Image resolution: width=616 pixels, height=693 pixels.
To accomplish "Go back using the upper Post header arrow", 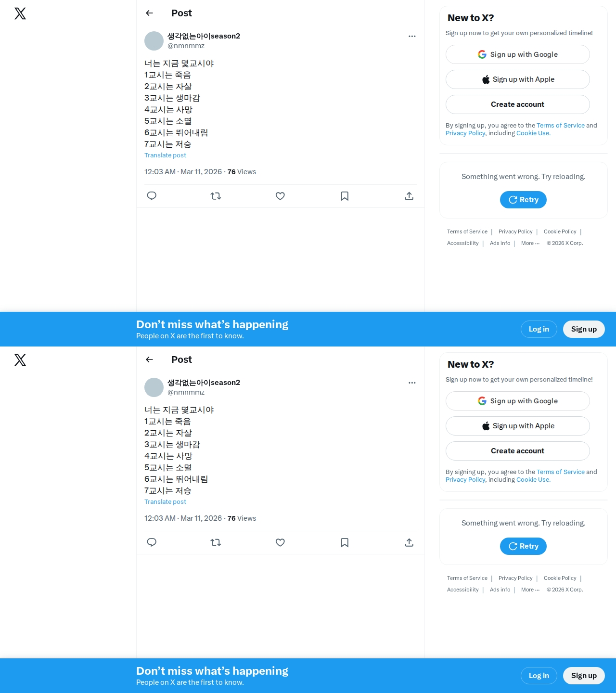I will point(149,13).
